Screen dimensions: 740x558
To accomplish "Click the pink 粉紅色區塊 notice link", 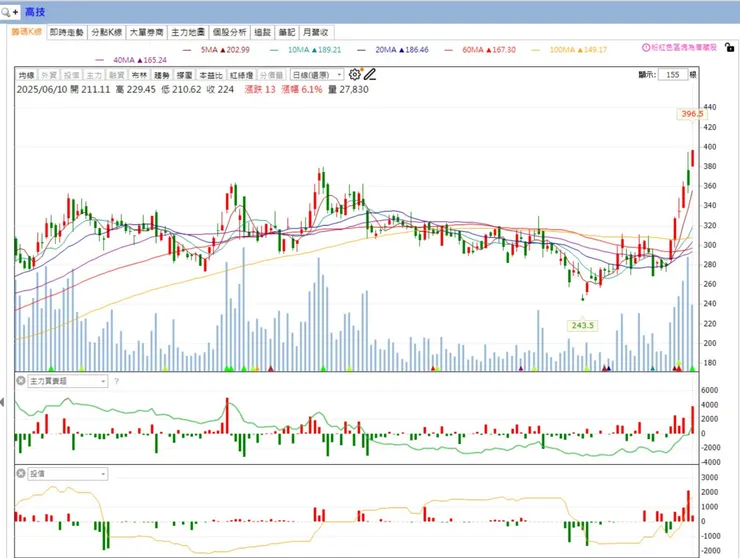I will (684, 48).
